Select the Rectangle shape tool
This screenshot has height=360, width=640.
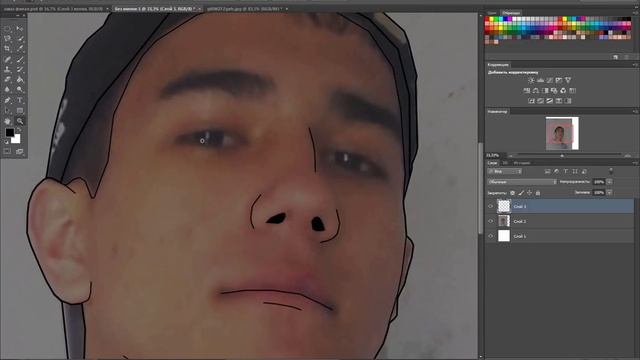[20, 110]
